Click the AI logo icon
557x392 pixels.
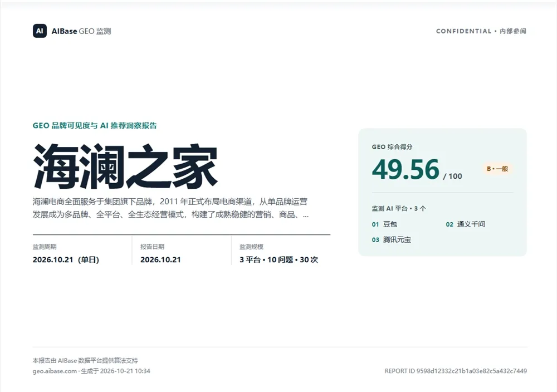point(40,31)
